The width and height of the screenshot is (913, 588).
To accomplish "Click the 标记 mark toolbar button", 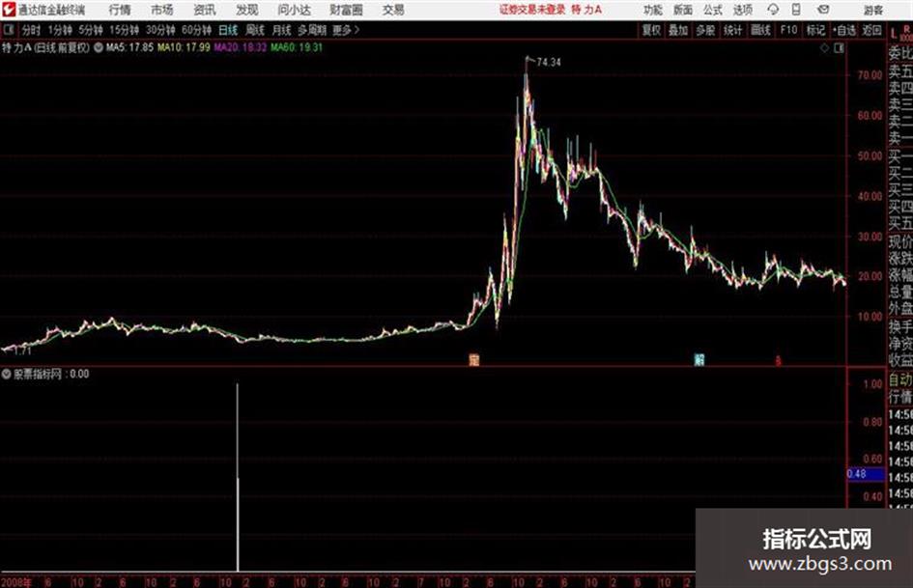I will pyautogui.click(x=815, y=30).
